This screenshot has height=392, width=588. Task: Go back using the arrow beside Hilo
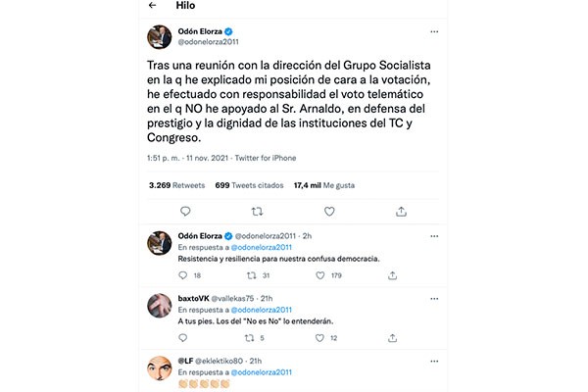pos(153,7)
